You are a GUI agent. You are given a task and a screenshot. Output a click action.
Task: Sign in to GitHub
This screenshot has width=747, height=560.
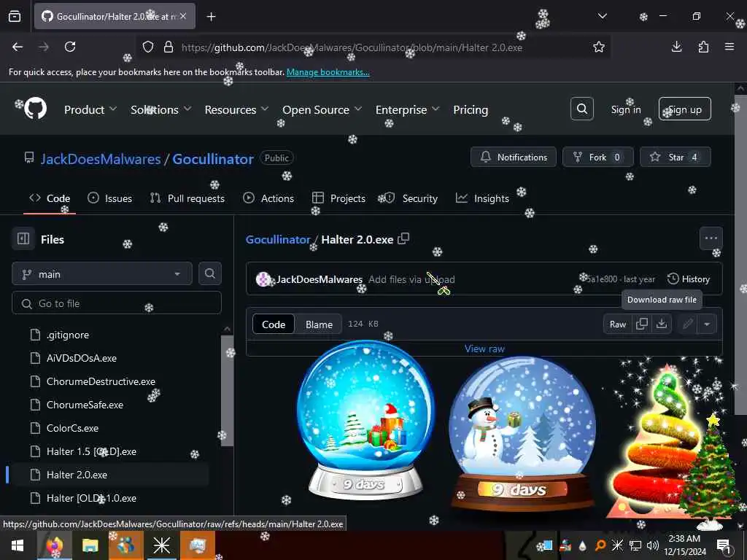click(x=625, y=109)
